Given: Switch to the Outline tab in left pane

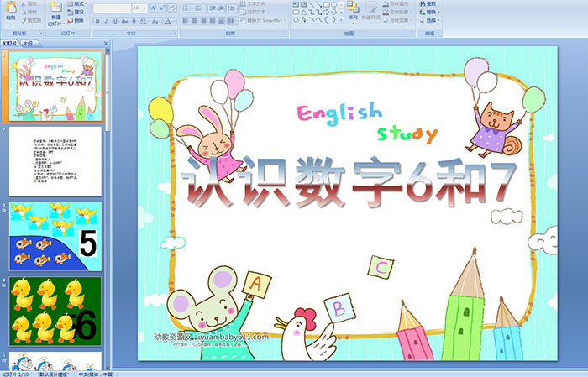Looking at the screenshot, I should click(x=28, y=44).
